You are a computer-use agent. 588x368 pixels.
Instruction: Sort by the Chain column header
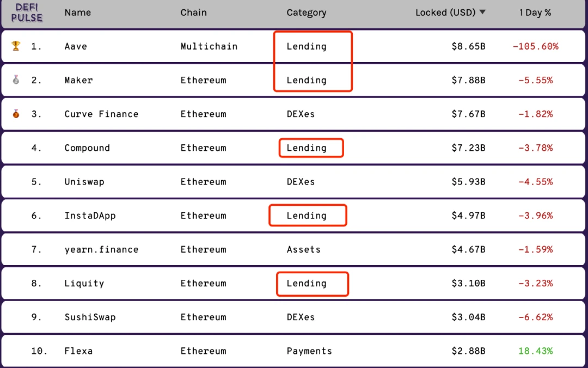[x=193, y=13]
